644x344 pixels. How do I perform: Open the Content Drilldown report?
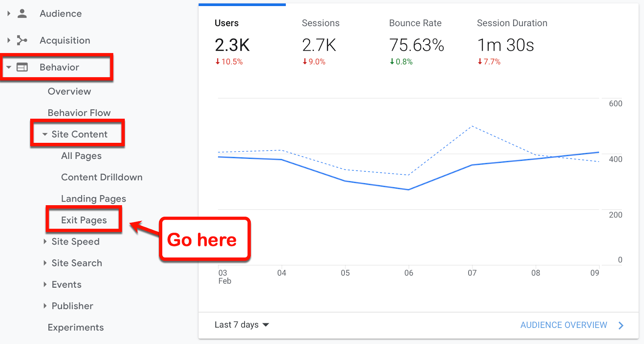click(102, 177)
